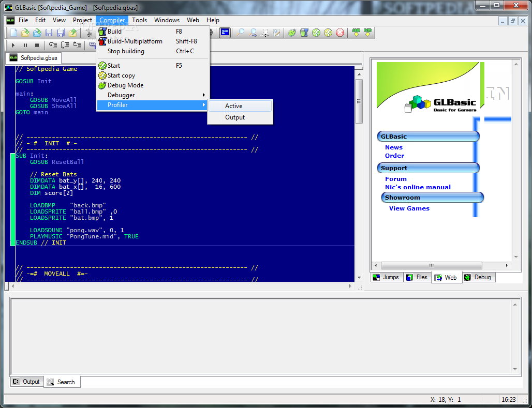
Task: Click the yellow Start copy toolbar icon
Action: click(x=328, y=33)
